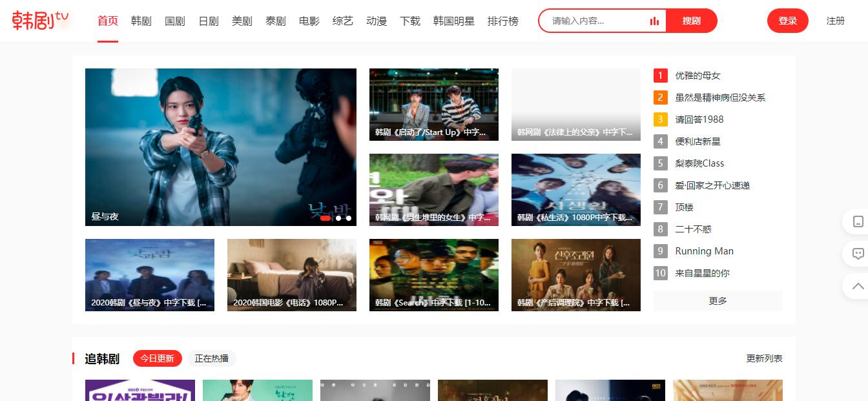Navigate to 泰剧 in the top menu
The image size is (868, 401).
tap(276, 21)
